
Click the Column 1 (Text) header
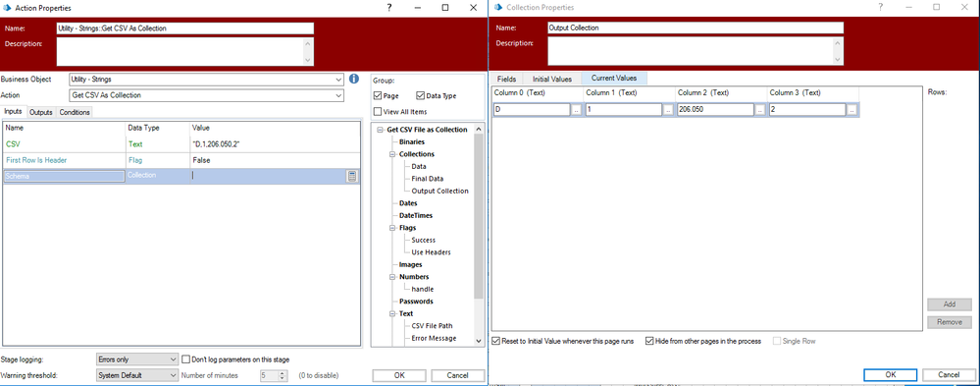630,92
